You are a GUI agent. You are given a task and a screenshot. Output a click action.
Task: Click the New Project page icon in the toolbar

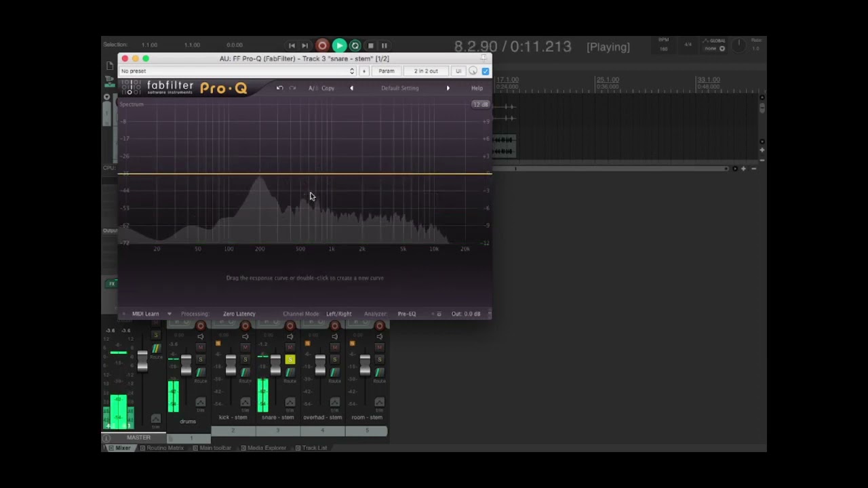pos(110,66)
